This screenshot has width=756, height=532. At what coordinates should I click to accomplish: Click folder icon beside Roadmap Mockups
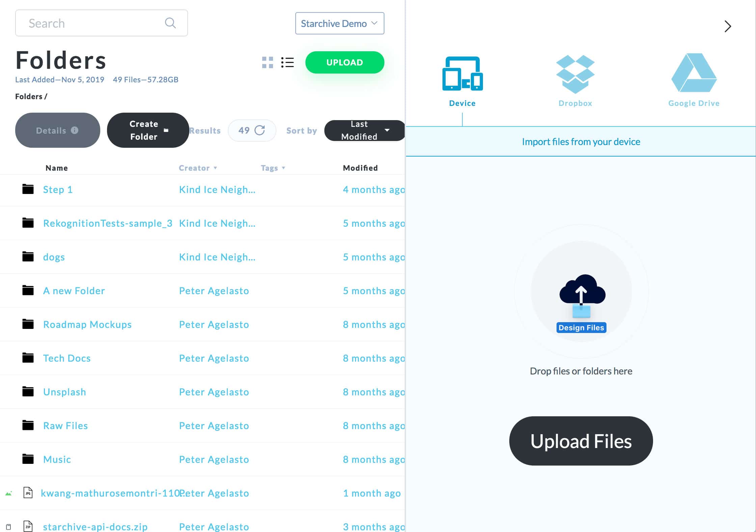click(28, 324)
